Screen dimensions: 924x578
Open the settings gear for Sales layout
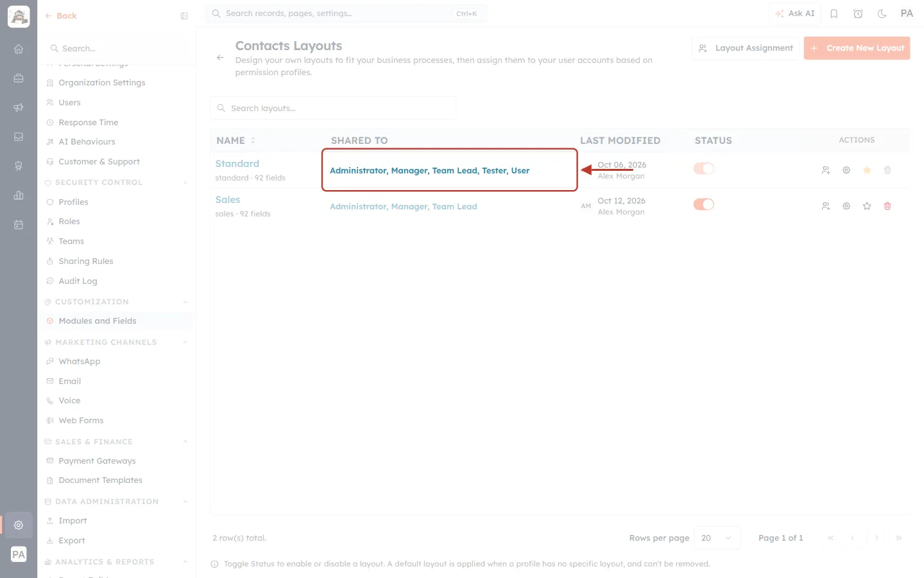tap(846, 206)
